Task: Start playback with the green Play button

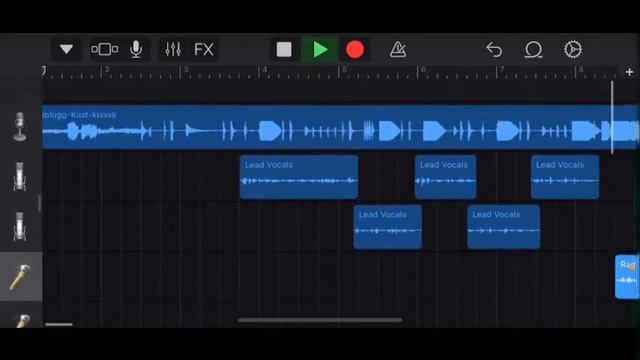Action: 320,49
